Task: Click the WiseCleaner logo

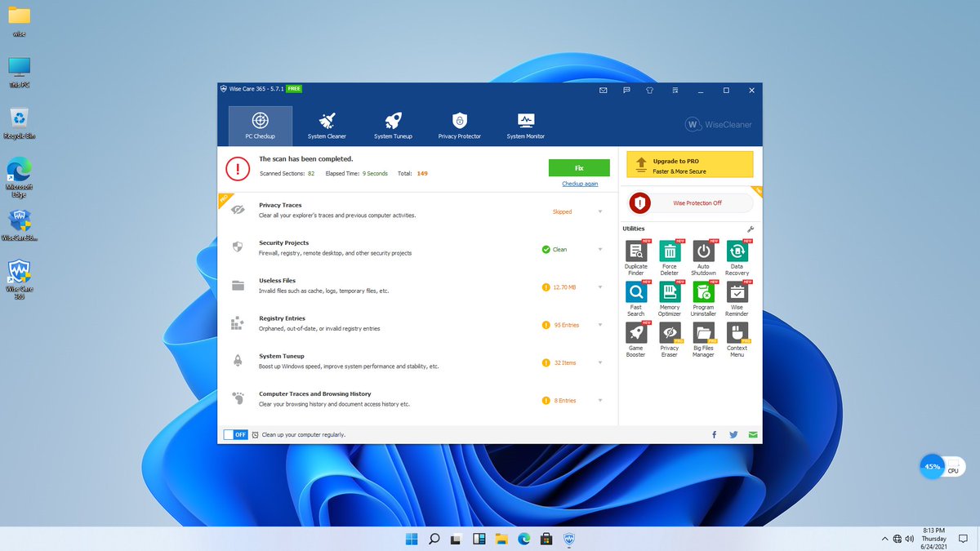Action: (x=718, y=125)
